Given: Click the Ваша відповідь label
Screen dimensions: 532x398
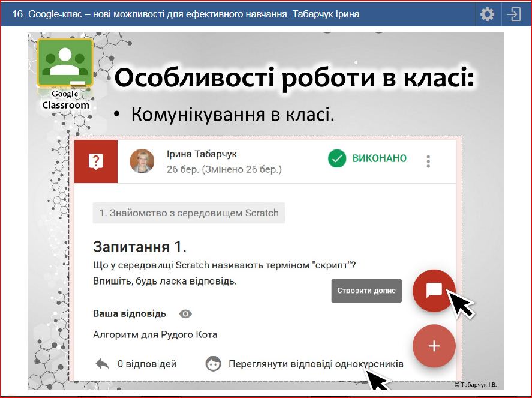Looking at the screenshot, I should click(x=130, y=313).
